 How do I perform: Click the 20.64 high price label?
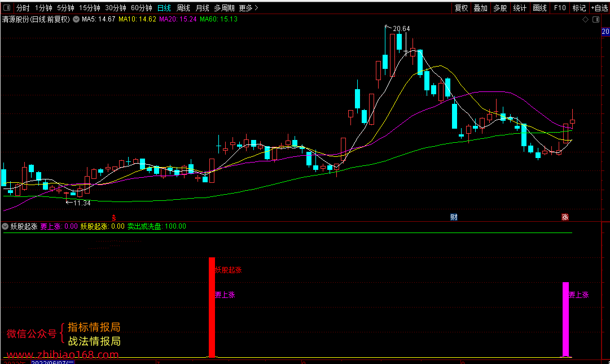point(401,29)
